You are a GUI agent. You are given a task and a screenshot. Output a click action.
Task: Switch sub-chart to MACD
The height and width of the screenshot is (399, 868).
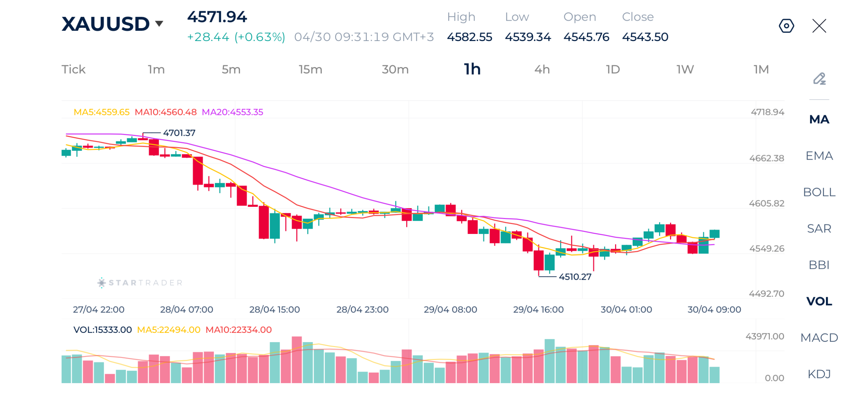tap(819, 337)
